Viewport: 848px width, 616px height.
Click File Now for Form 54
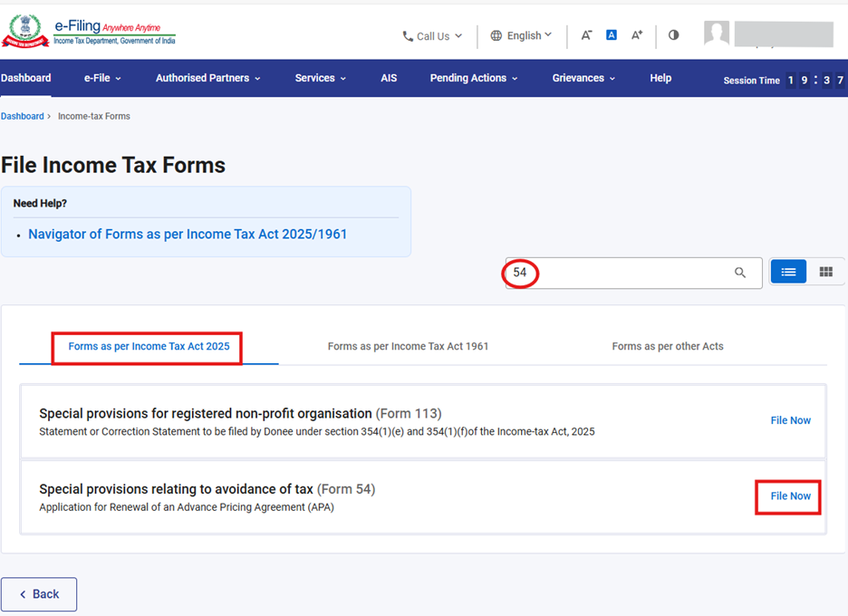coord(790,496)
